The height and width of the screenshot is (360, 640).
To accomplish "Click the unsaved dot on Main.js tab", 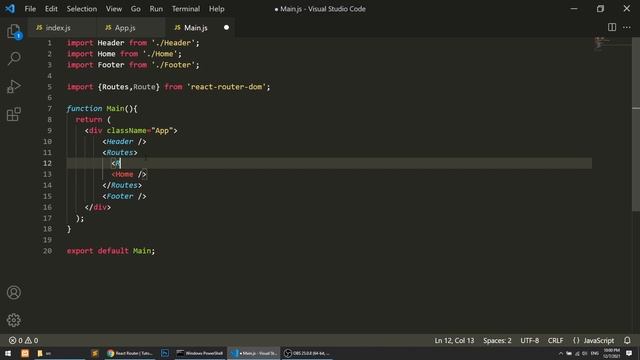I will coord(227,27).
